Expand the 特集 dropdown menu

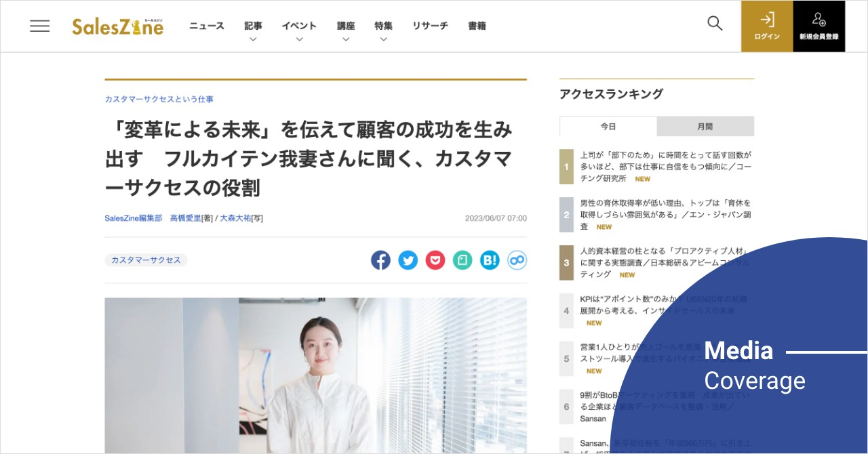(383, 31)
